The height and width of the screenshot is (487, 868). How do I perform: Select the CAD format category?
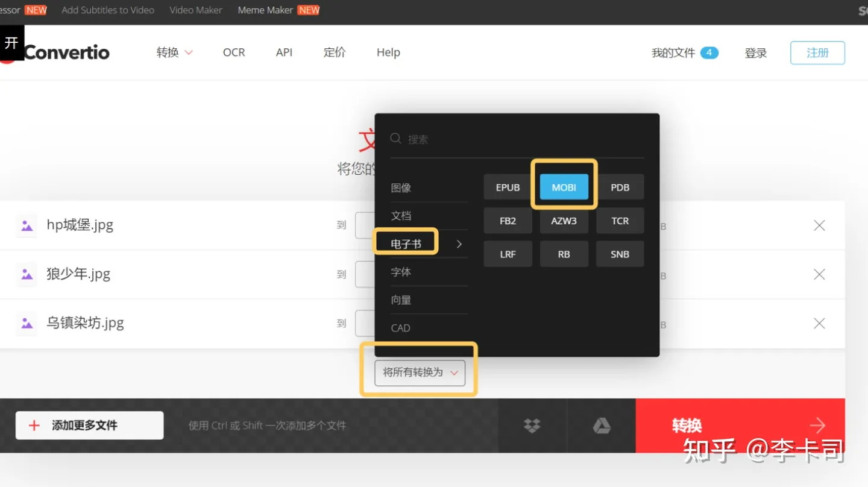coord(400,328)
